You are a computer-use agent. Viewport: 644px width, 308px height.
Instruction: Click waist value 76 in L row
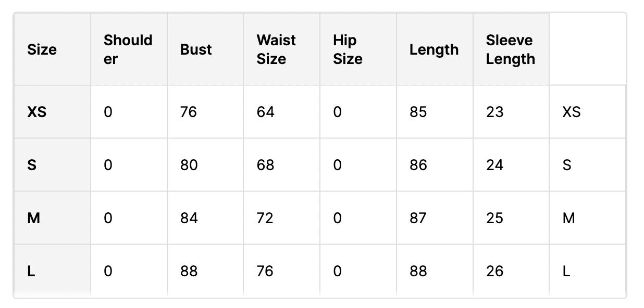[x=265, y=271]
